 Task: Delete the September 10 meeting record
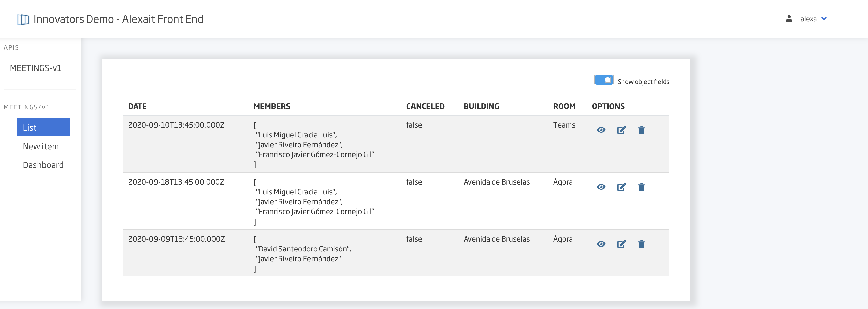[x=641, y=130]
